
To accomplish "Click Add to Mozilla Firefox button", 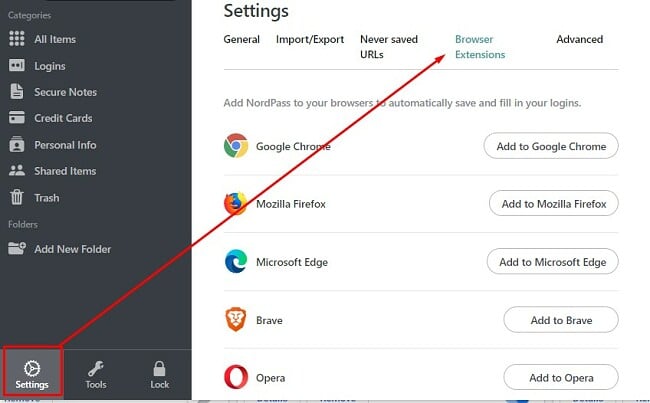I will (554, 204).
